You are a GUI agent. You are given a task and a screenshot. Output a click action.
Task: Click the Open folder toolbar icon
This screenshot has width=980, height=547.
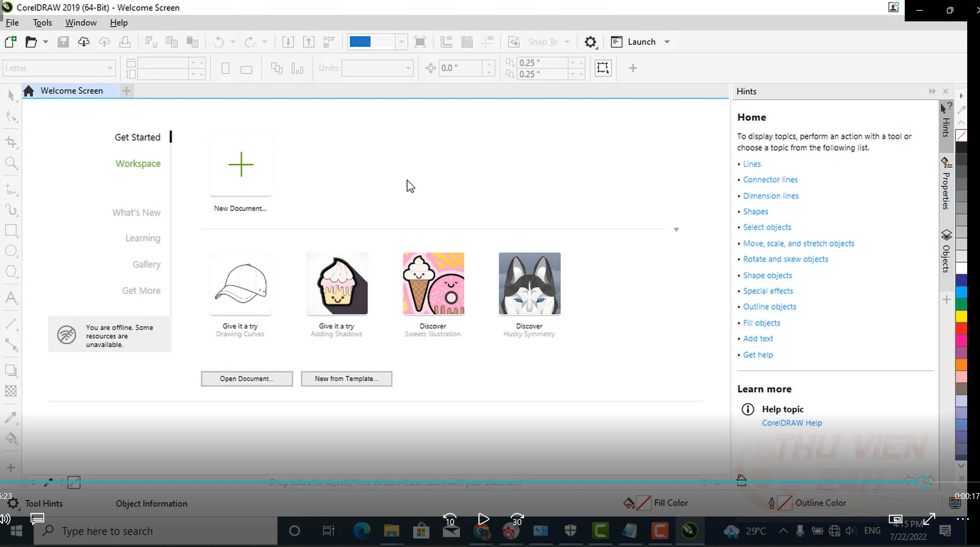point(31,42)
